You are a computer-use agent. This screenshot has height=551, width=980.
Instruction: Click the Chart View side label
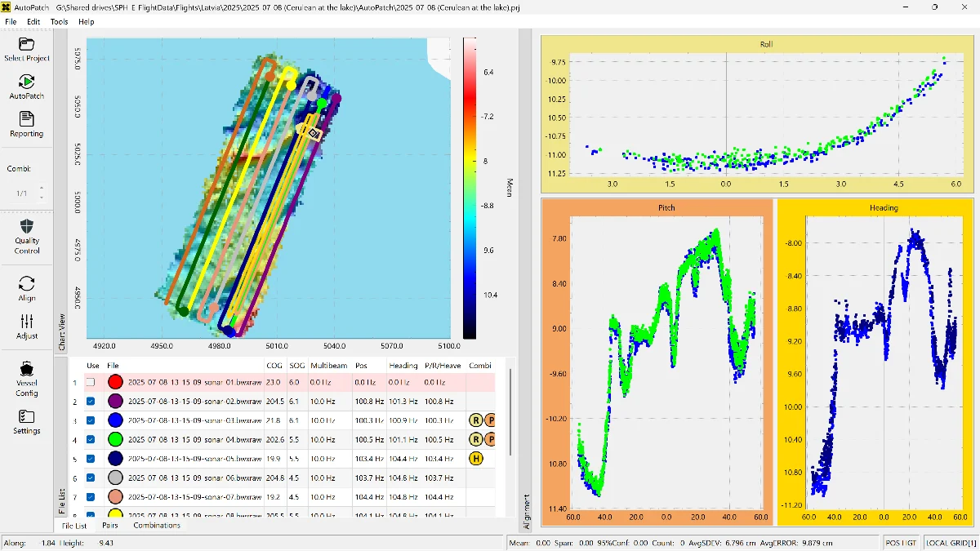(61, 332)
